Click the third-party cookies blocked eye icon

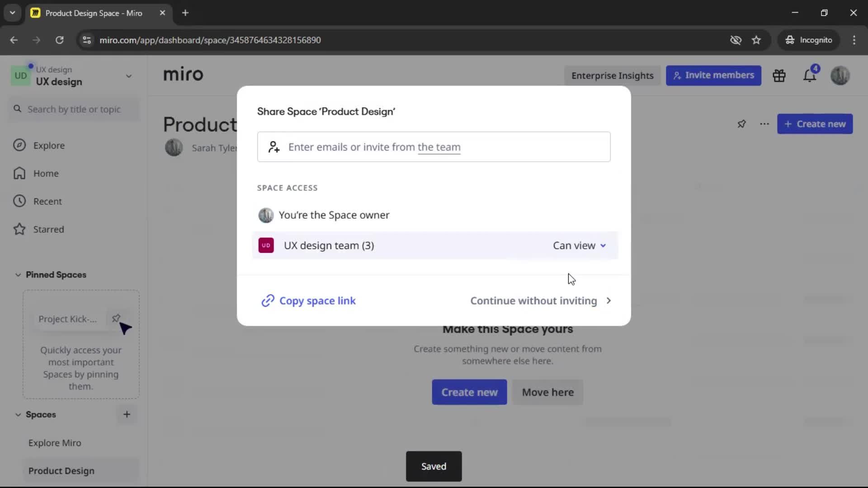[736, 40]
